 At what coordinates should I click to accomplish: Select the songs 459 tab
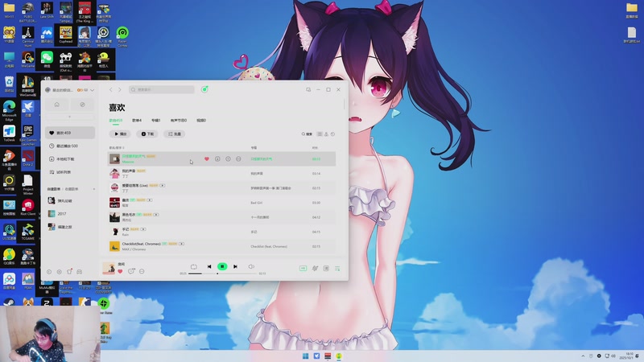coord(116,120)
